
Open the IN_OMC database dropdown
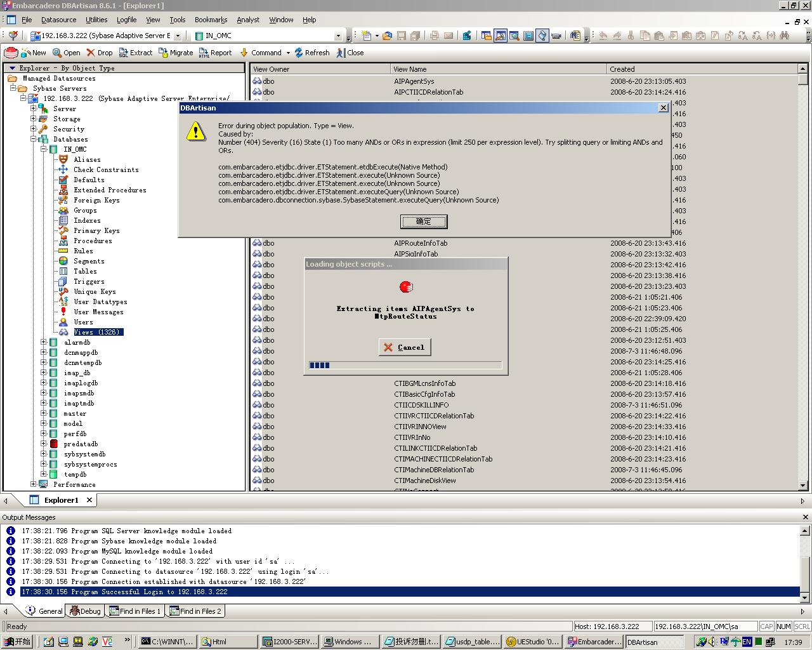(x=338, y=36)
